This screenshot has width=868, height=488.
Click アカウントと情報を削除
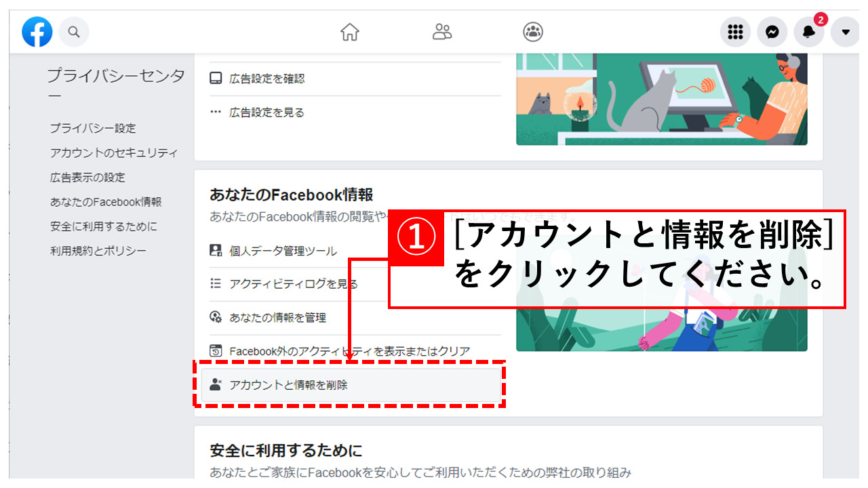pyautogui.click(x=351, y=384)
